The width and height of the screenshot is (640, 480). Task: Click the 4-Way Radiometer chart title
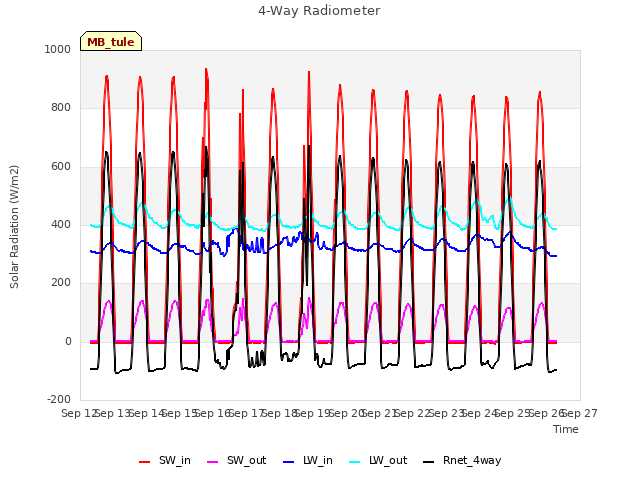(319, 11)
